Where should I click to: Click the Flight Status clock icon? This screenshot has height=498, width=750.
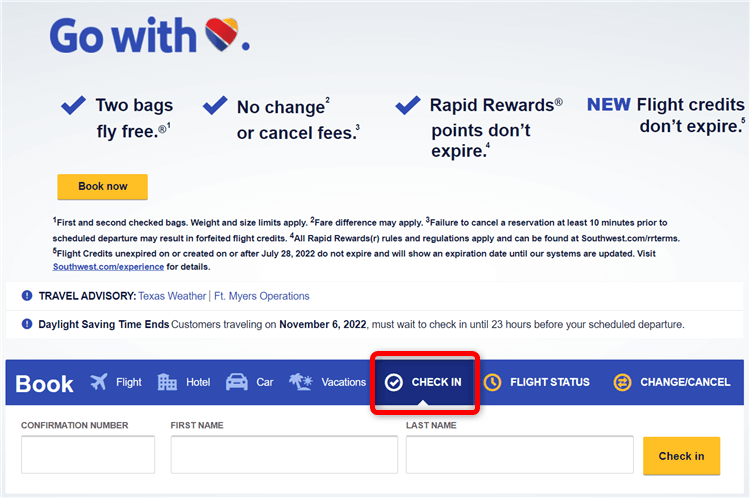click(492, 382)
